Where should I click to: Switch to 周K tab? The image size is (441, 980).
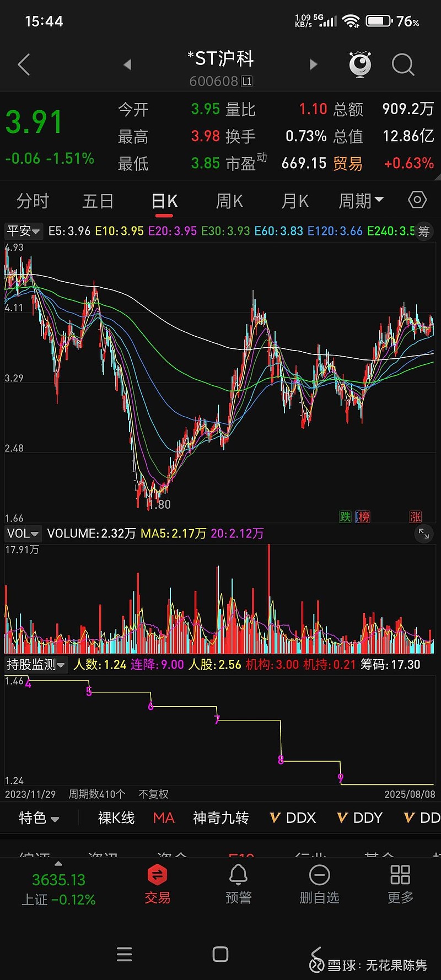(x=230, y=201)
